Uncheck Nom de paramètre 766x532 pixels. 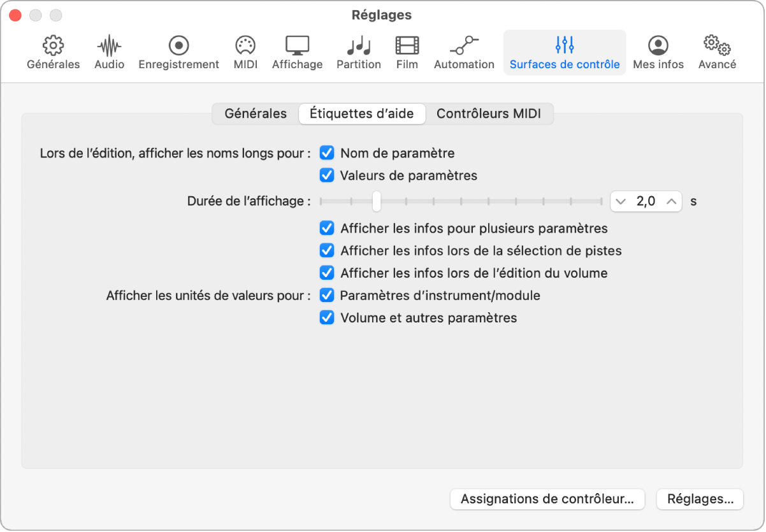click(327, 153)
